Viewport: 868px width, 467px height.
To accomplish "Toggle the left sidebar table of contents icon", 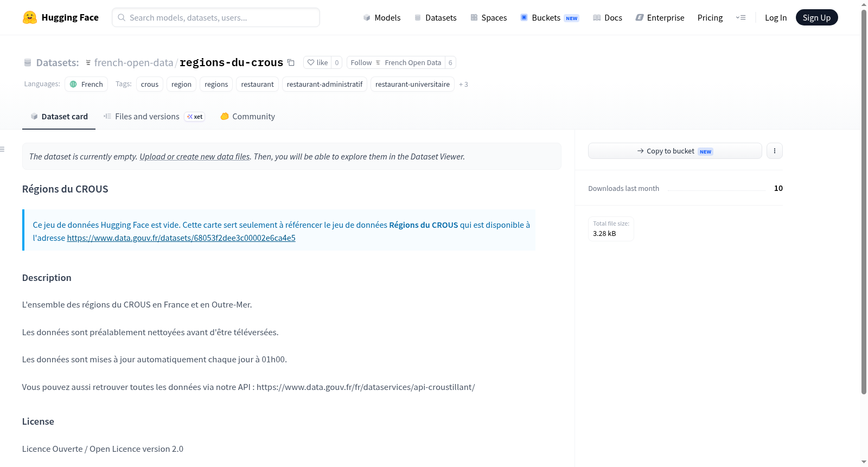I will tap(2, 149).
